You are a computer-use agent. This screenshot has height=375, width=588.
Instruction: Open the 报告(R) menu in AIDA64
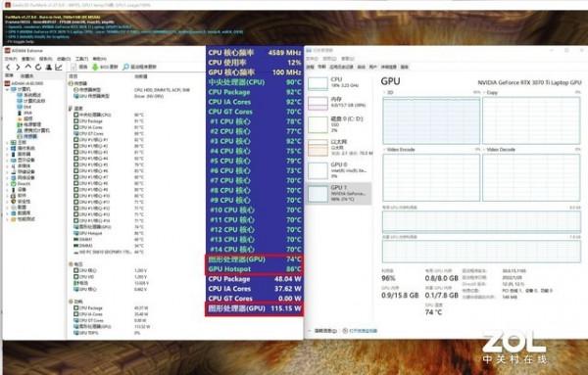pyautogui.click(x=46, y=59)
